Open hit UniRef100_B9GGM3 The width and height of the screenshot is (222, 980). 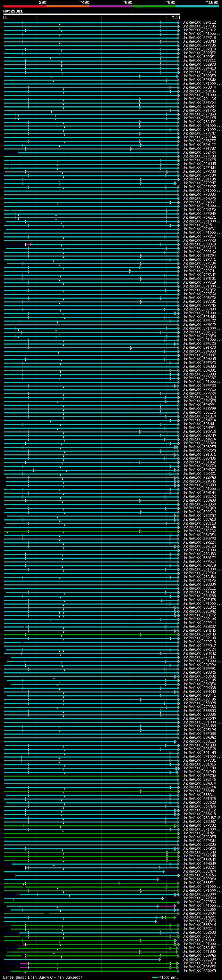coord(199,41)
